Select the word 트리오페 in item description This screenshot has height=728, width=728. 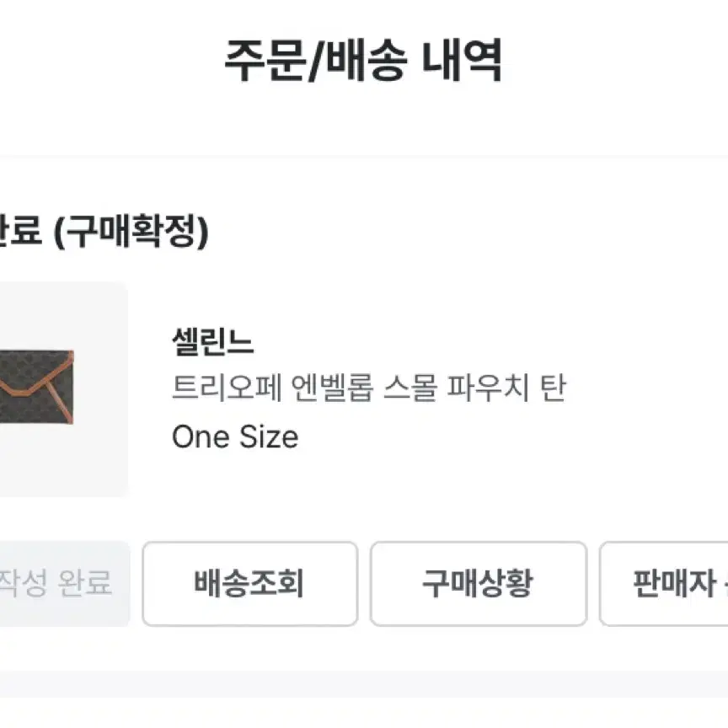[227, 388]
